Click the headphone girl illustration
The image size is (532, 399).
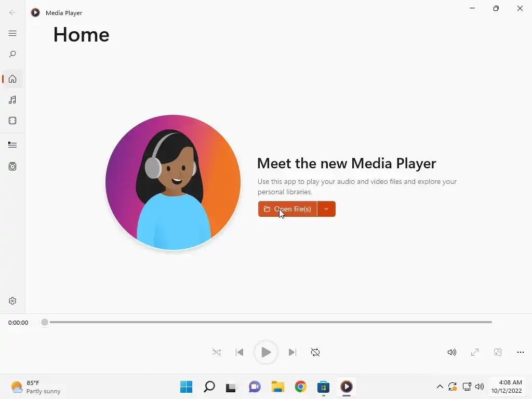coord(173,182)
